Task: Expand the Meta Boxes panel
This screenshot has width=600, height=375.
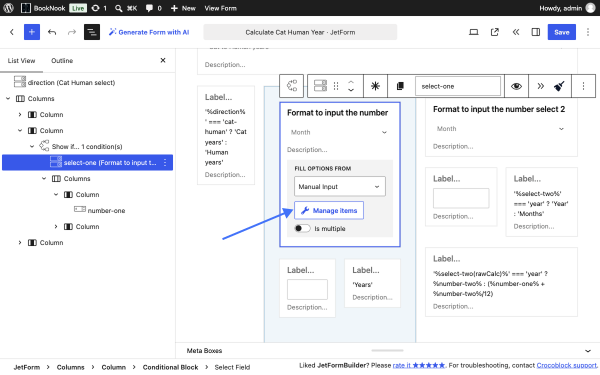Action: pyautogui.click(x=387, y=351)
